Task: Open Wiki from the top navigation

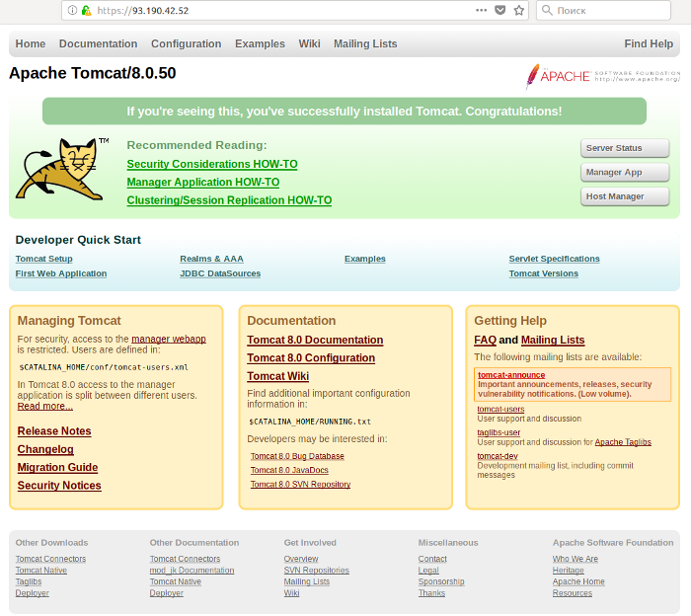Action: point(309,43)
